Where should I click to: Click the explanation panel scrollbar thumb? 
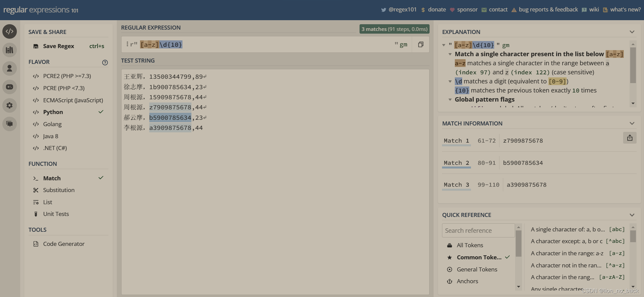tap(633, 65)
